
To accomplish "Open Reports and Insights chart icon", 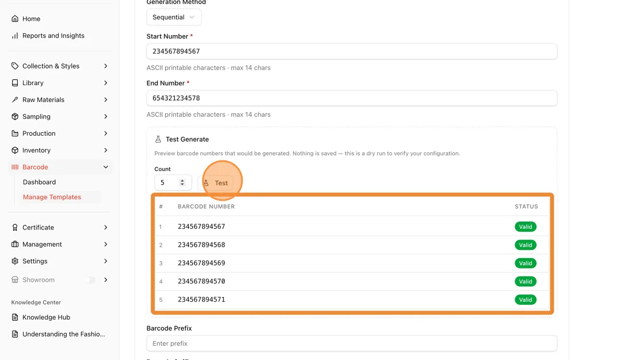I will click(x=15, y=36).
